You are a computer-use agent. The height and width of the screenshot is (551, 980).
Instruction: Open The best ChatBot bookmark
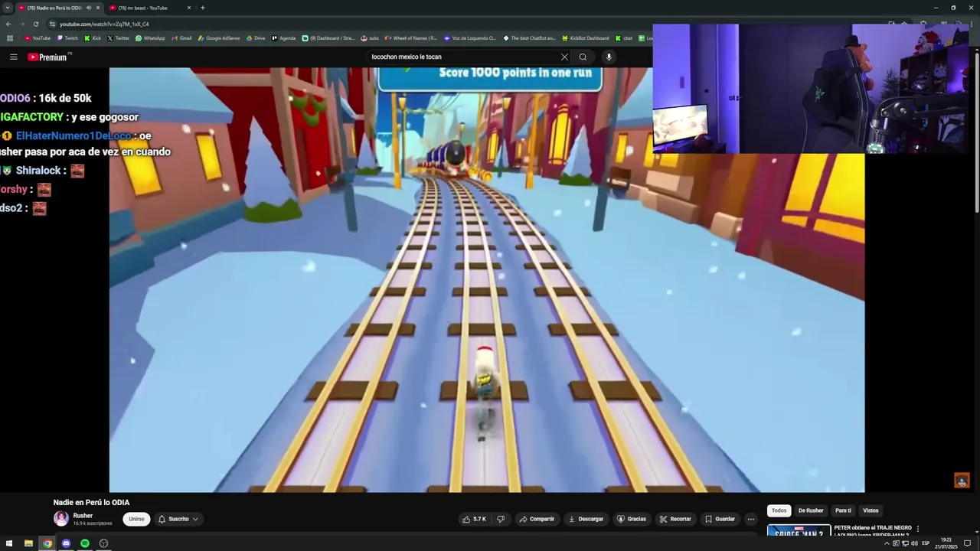[529, 37]
